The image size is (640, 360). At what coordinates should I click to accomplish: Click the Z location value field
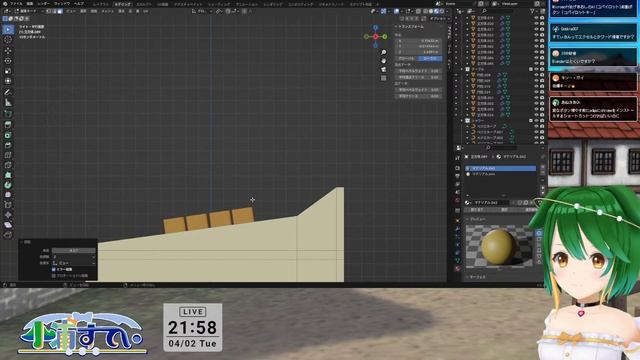tap(418, 52)
